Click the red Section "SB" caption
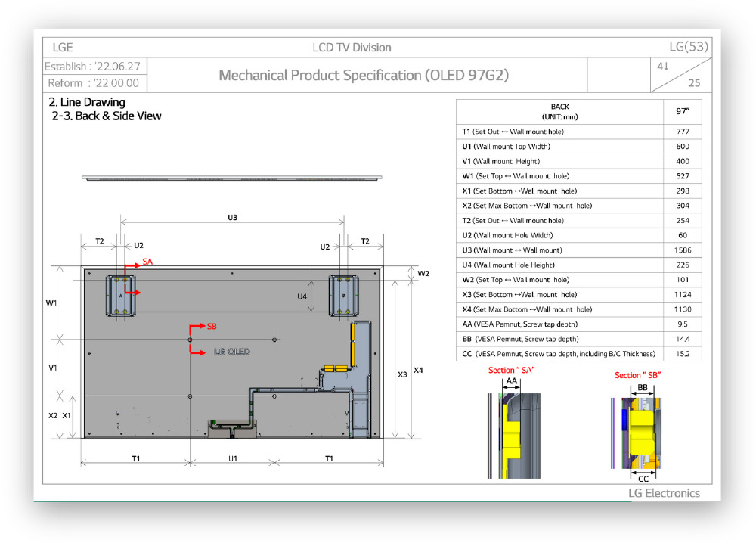Screen dimensions: 756x543 tap(637, 375)
